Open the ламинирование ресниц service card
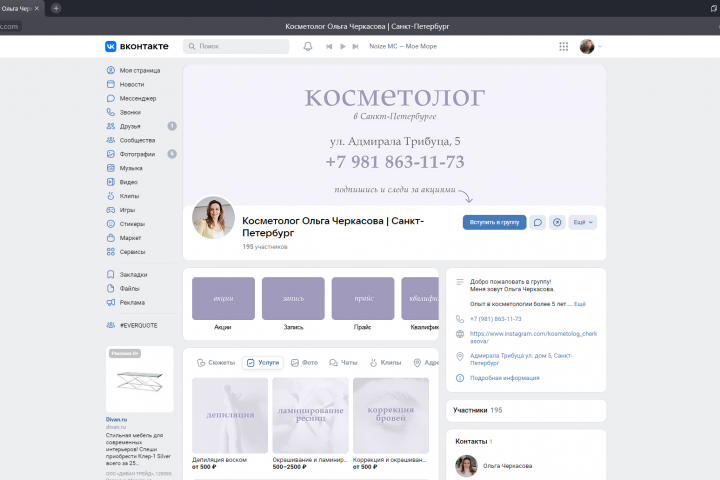 pos(310,416)
